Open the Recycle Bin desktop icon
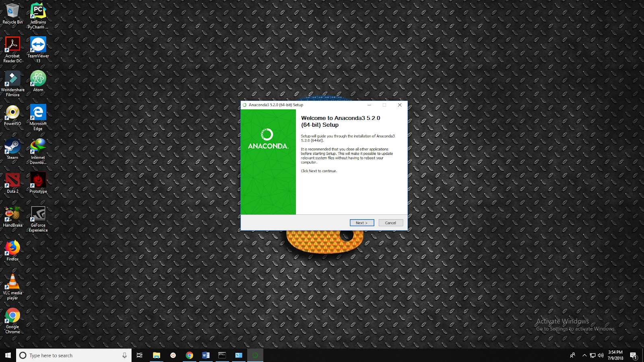This screenshot has height=362, width=644. (x=12, y=14)
